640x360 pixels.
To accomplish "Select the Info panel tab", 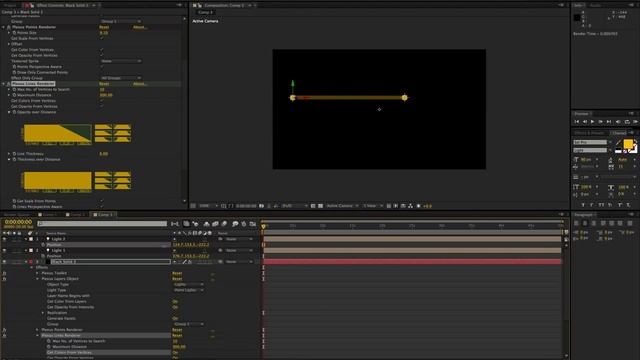I will point(578,5).
